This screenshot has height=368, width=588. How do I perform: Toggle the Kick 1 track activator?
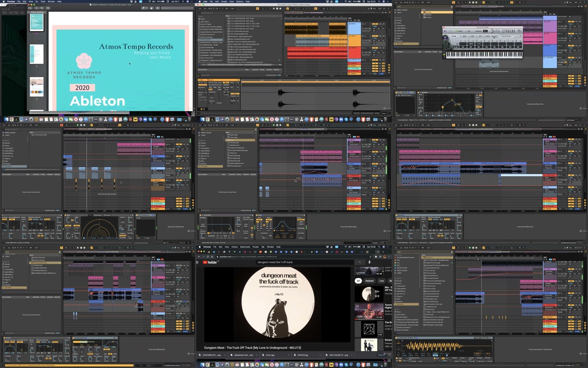[375, 24]
